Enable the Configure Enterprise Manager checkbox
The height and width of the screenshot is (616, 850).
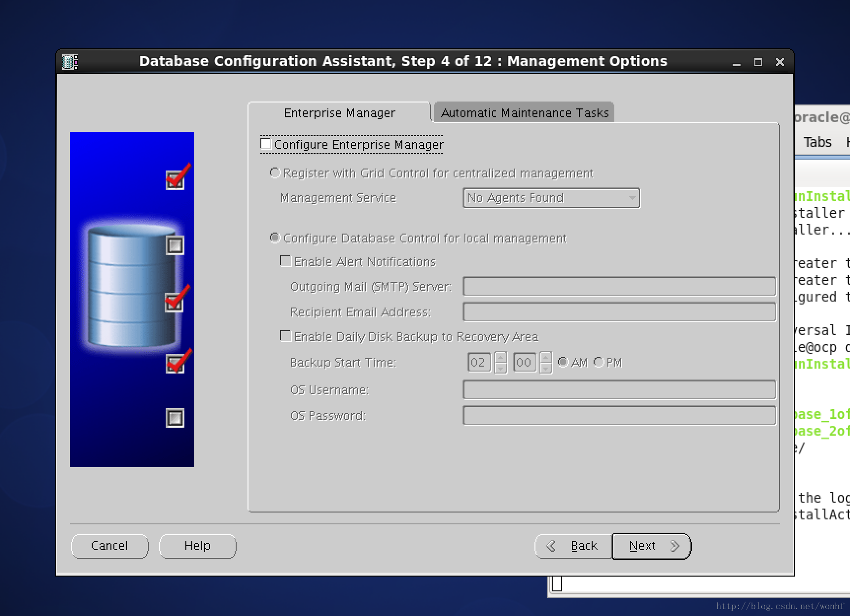266,144
